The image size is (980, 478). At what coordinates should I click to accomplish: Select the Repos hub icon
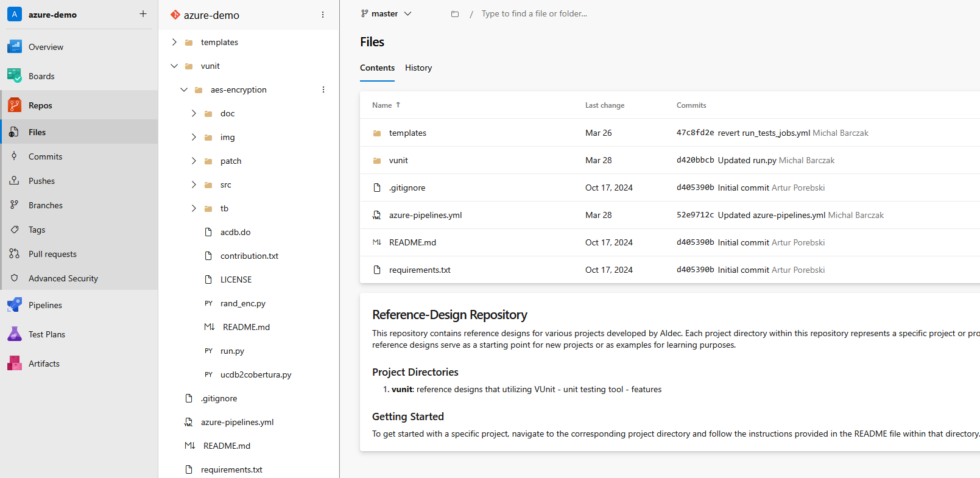(15, 105)
